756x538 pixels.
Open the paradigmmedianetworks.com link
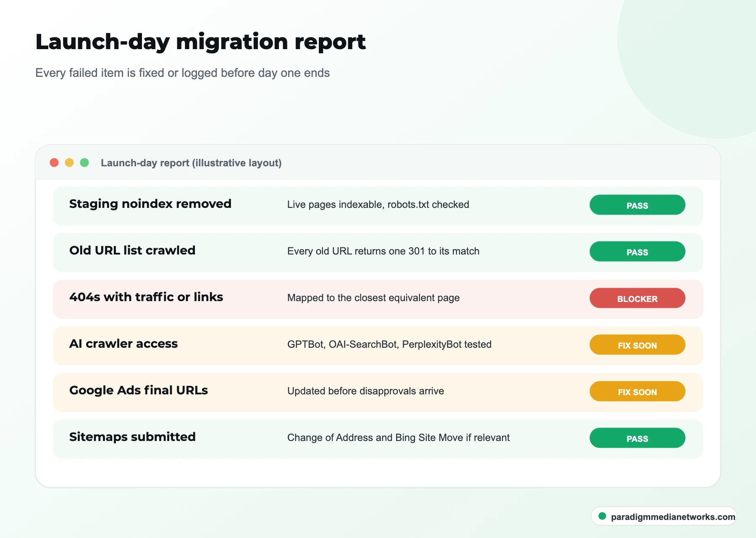[673, 517]
